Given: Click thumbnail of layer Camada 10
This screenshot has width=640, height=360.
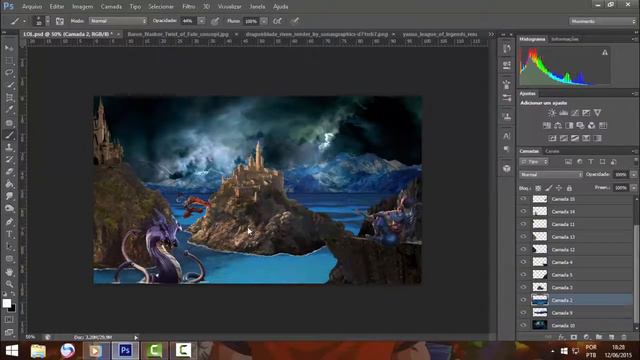Looking at the screenshot, I should [540, 325].
